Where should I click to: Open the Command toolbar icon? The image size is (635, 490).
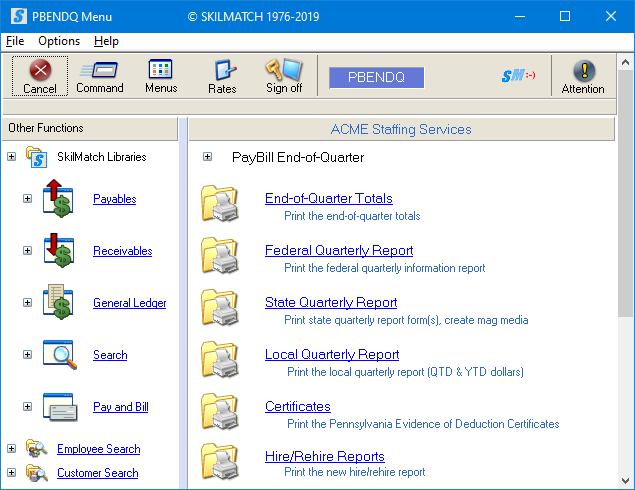click(x=99, y=70)
